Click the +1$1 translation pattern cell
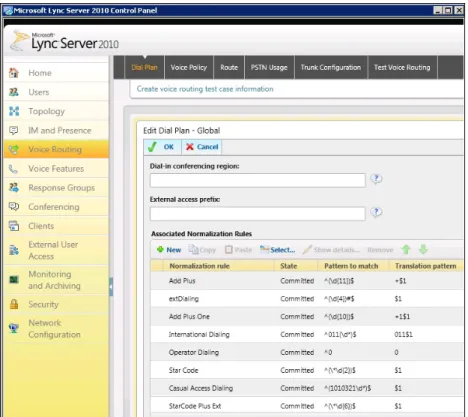This screenshot has height=417, width=468. 402,317
